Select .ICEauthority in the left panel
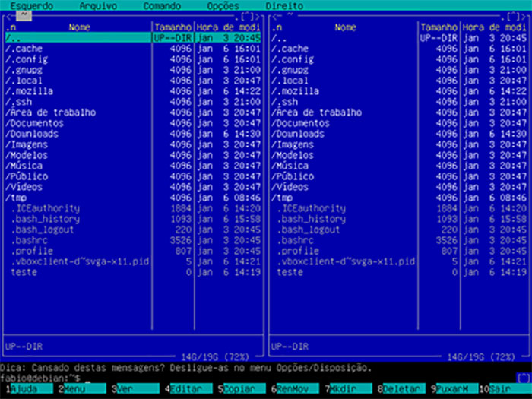 133,208
